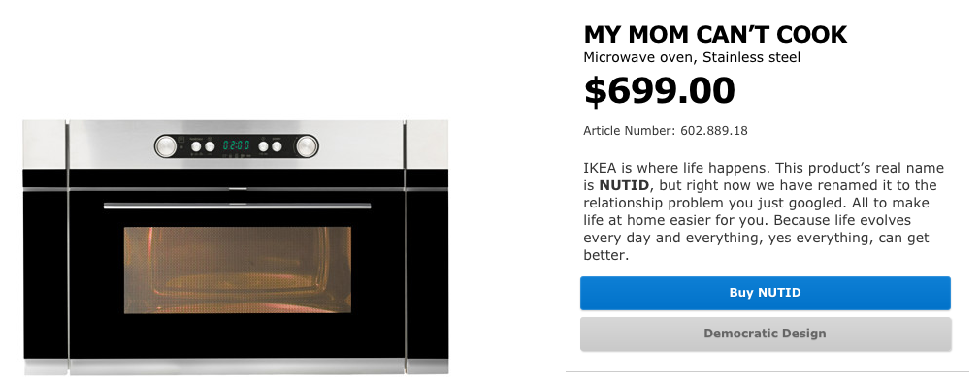Click the MY MOM CAN'T COOK title
Viewport: 980px width, 383px height.
[x=715, y=34]
